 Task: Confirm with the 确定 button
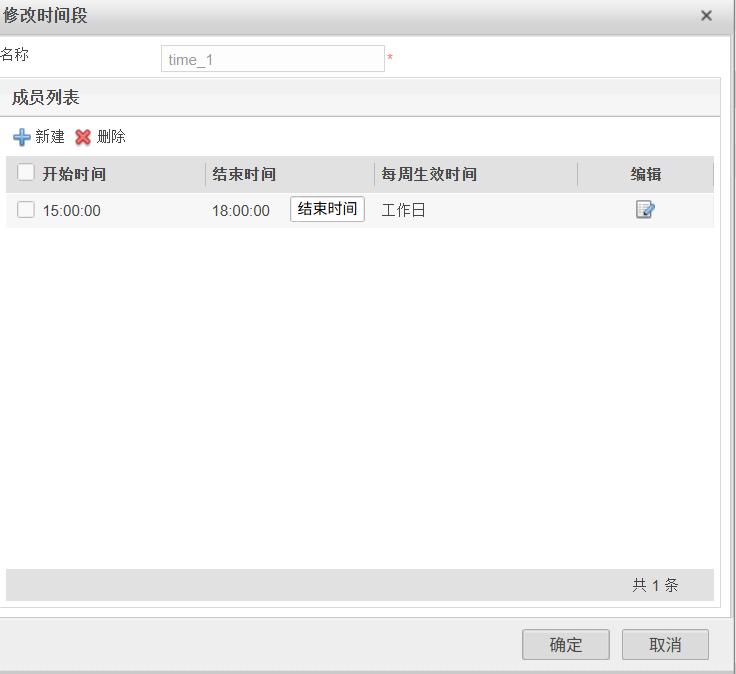(x=566, y=644)
